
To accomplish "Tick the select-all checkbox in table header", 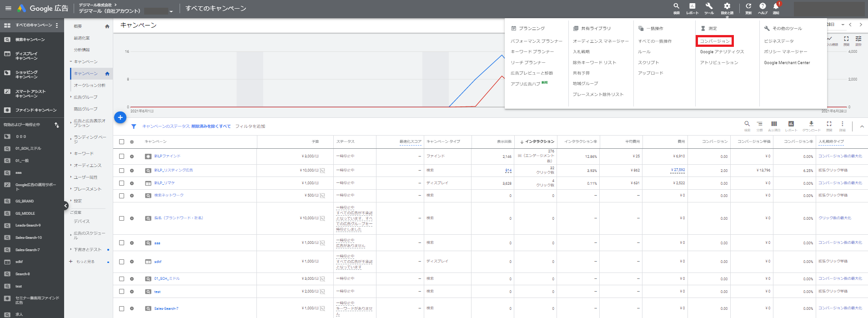I will click(121, 142).
